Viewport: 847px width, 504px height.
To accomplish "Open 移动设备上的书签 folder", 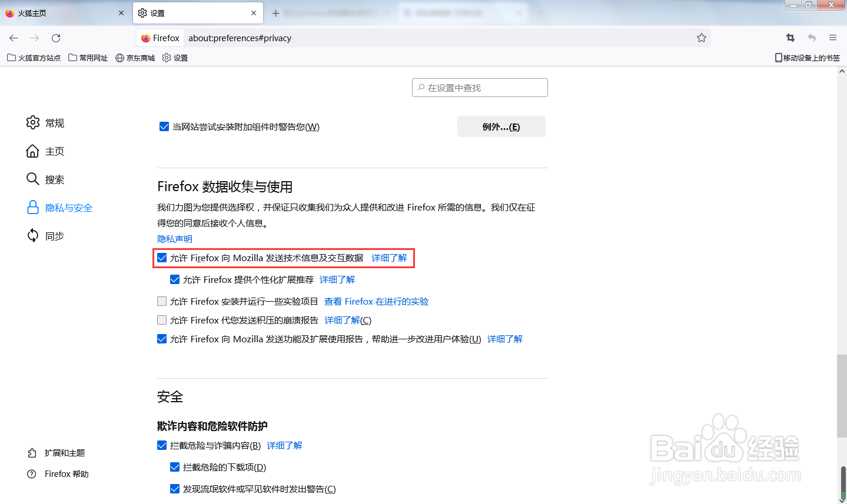I will 807,58.
